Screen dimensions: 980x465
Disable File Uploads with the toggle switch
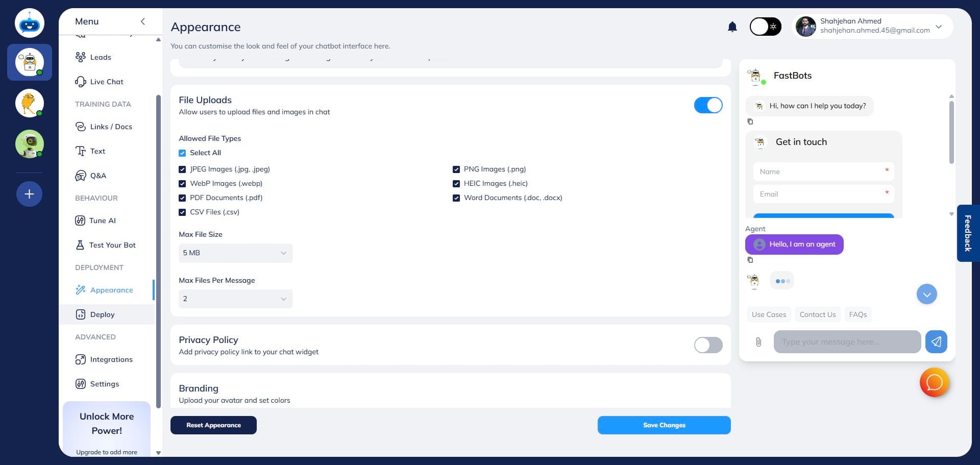[708, 105]
